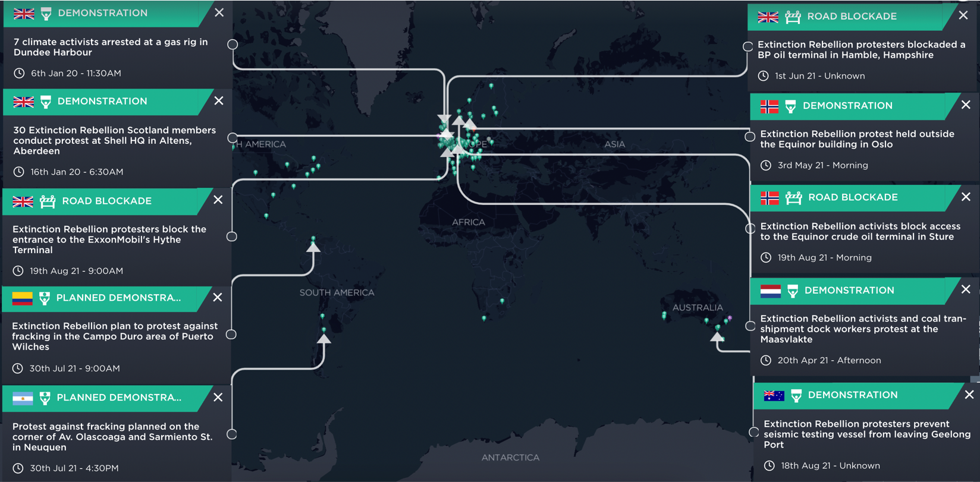Close the Neuquen planned demonstration card
The width and height of the screenshot is (980, 482).
click(218, 397)
